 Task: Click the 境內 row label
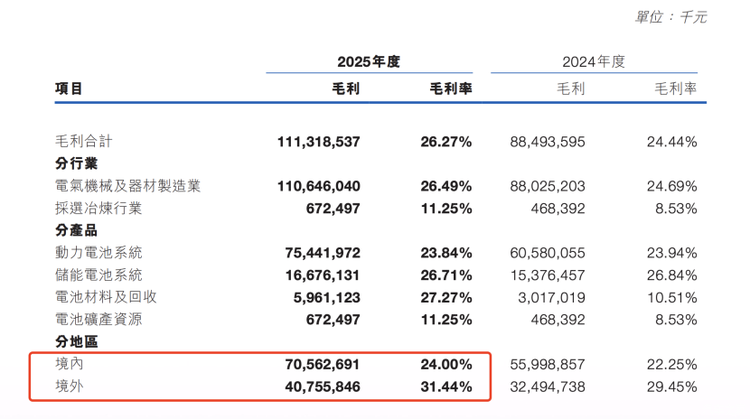[69, 365]
